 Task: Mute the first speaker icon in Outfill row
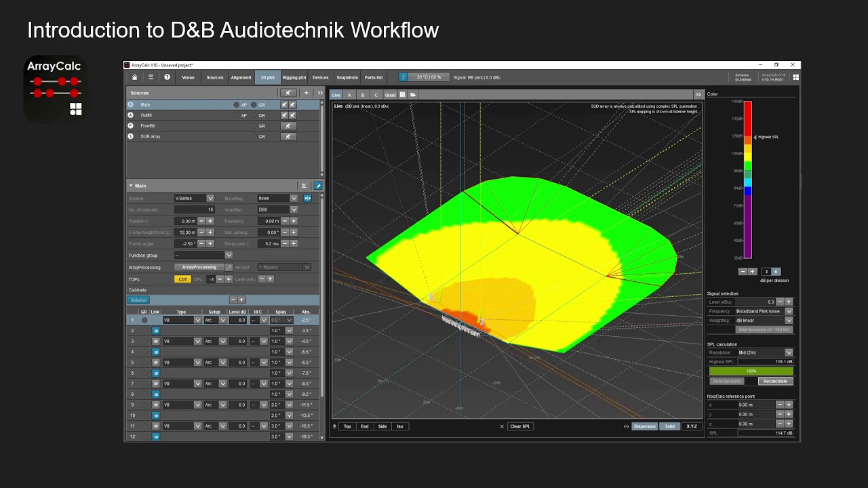coord(285,115)
